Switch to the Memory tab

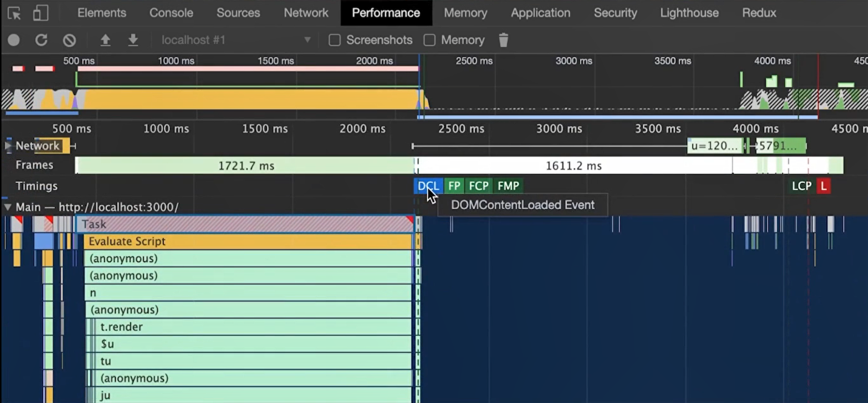[465, 13]
